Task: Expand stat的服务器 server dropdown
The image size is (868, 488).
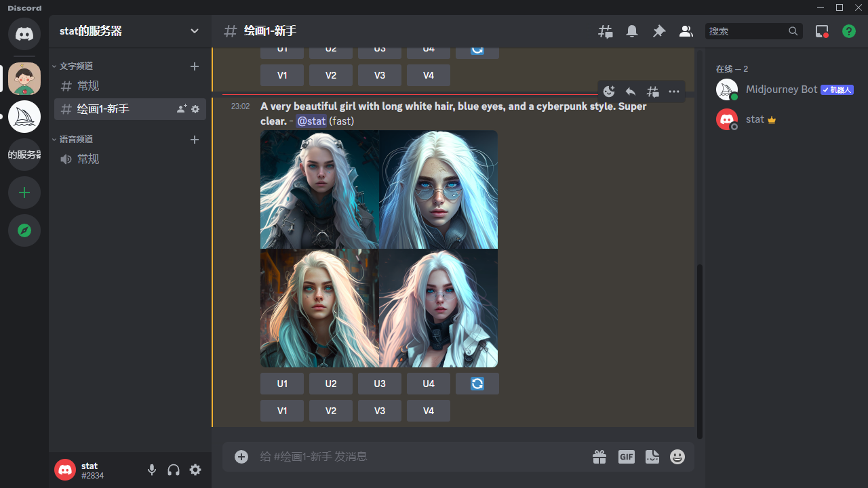Action: pos(195,31)
